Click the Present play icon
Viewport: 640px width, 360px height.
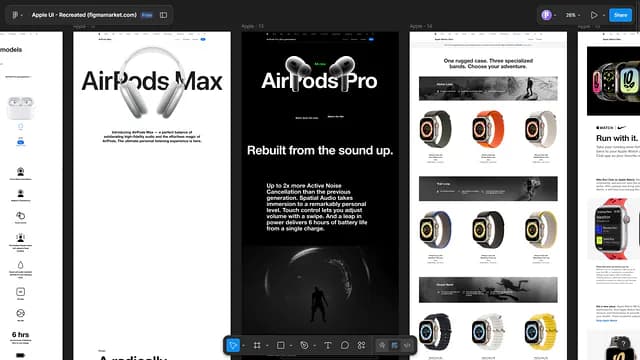click(x=594, y=15)
